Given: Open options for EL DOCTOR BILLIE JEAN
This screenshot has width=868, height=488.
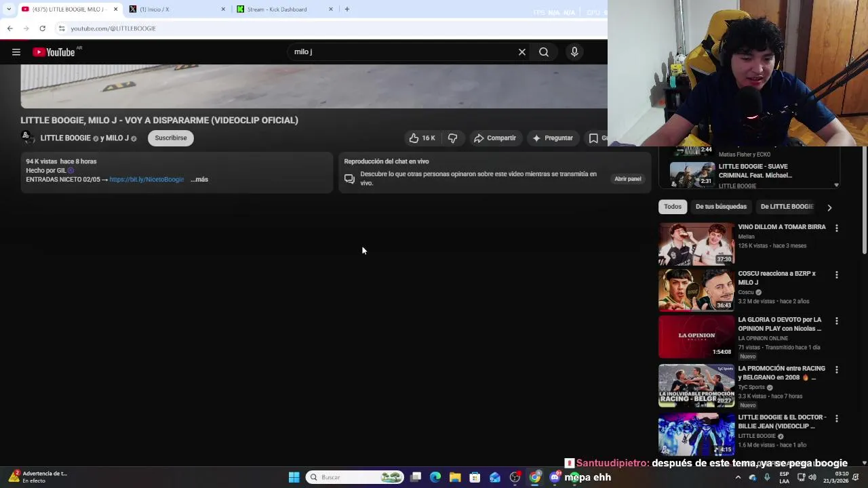Looking at the screenshot, I should pyautogui.click(x=836, y=418).
